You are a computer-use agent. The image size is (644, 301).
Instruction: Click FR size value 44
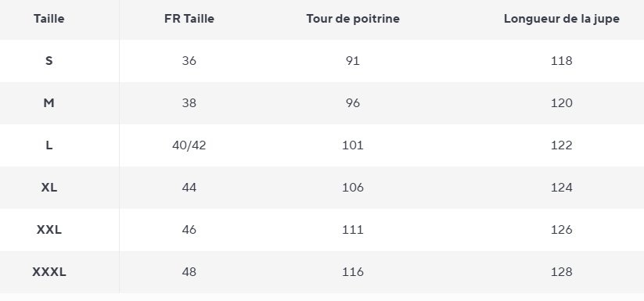coord(189,188)
